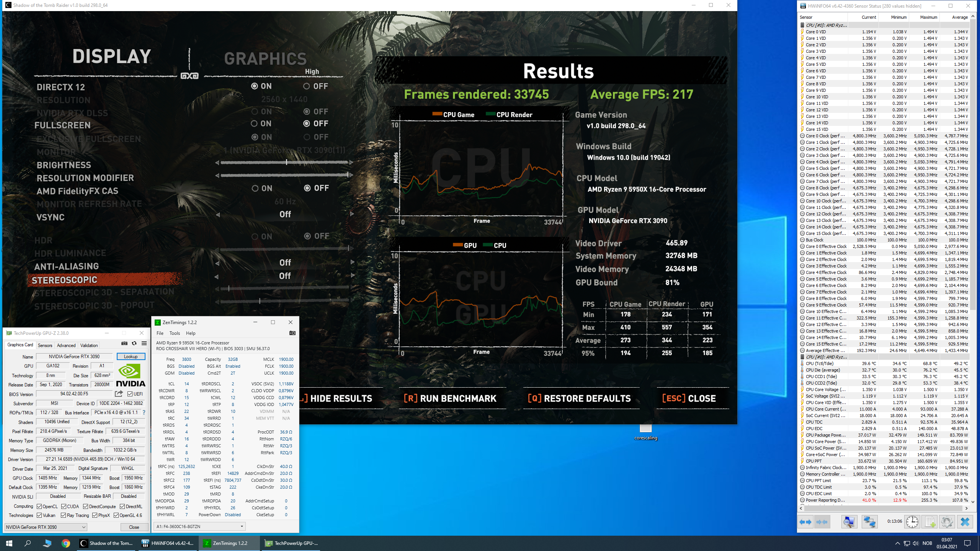
Task: Open HWiNFO sensor settings gear icon
Action: [947, 522]
